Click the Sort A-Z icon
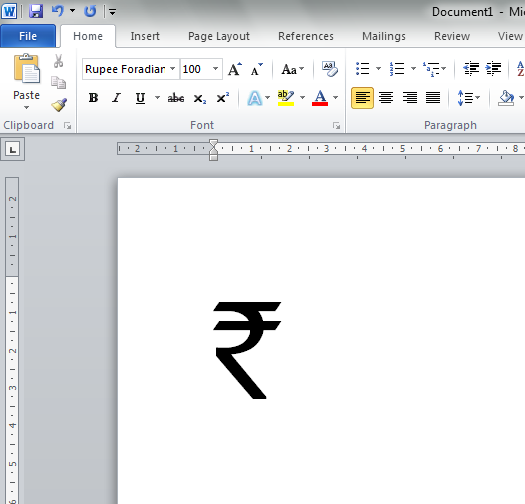This screenshot has height=504, width=525. 520,69
